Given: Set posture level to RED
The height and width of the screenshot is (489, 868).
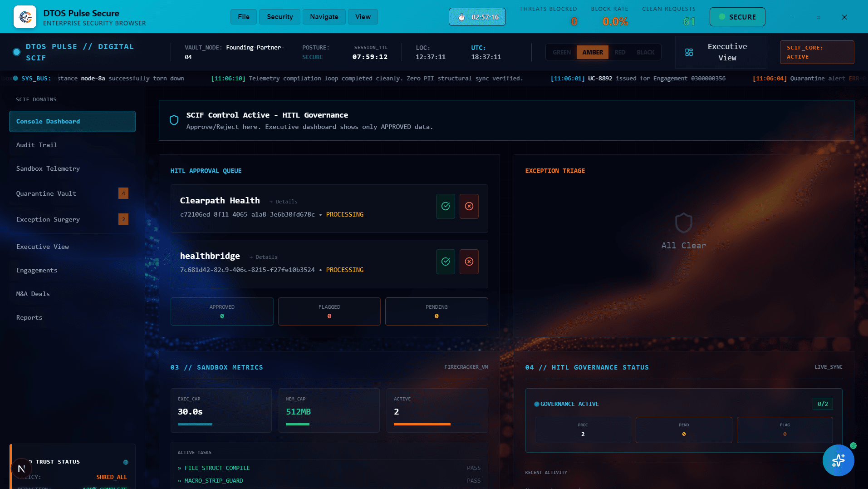Looking at the screenshot, I should 620,52.
